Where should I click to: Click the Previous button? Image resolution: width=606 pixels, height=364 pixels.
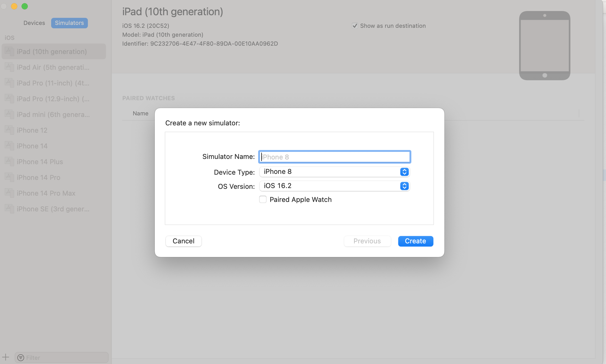pyautogui.click(x=367, y=241)
